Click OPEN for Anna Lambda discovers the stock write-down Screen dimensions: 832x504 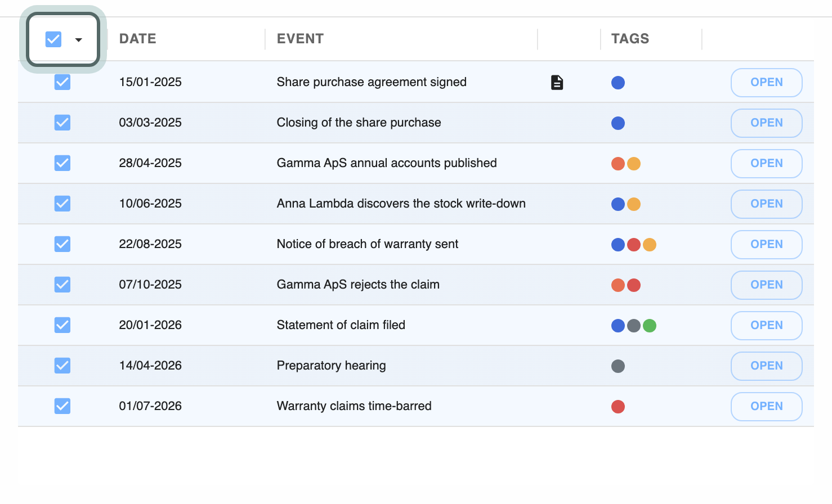[766, 204]
